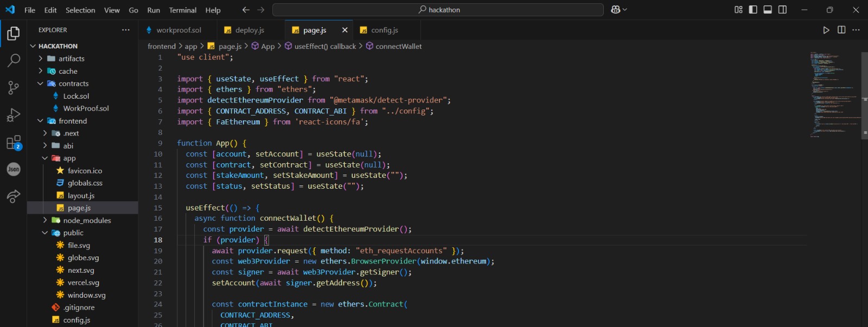The height and width of the screenshot is (327, 868).
Task: Open the Search view in activity bar
Action: point(14,60)
